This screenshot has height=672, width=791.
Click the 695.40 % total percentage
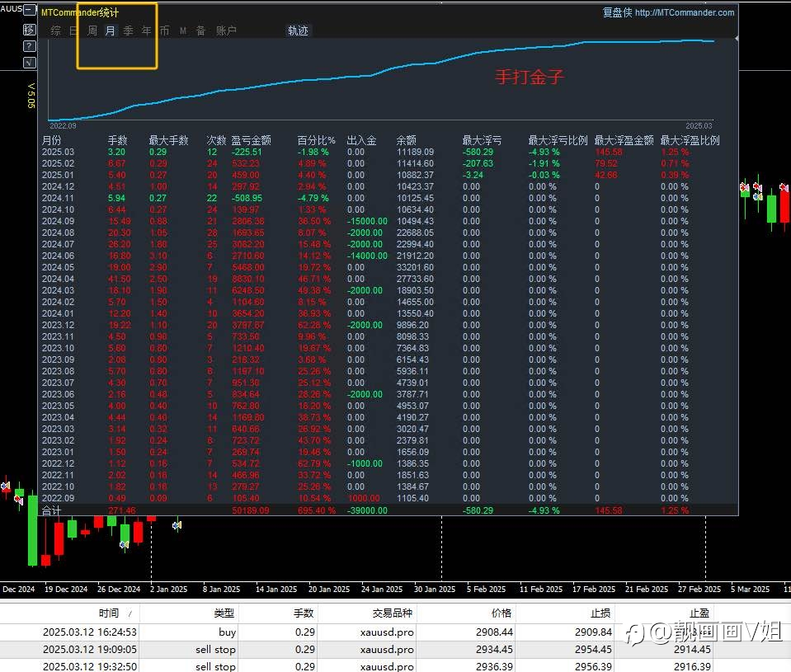tap(317, 510)
